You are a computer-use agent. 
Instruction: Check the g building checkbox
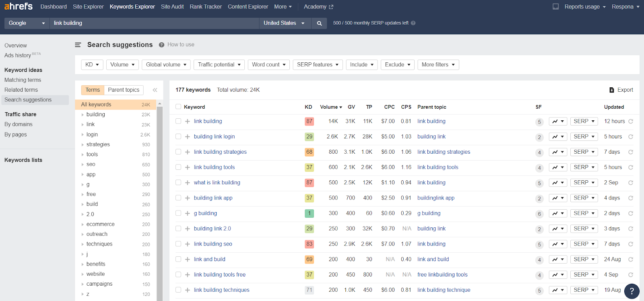pyautogui.click(x=178, y=213)
